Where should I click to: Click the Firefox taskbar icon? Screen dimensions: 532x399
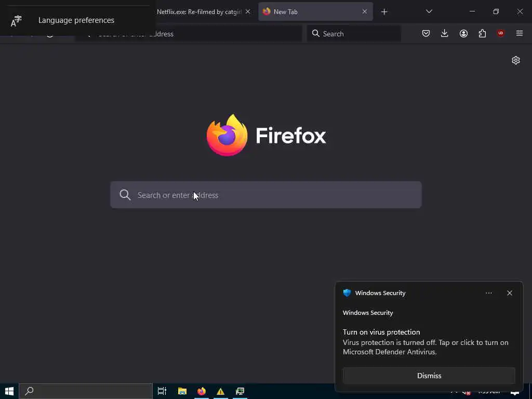click(202, 391)
